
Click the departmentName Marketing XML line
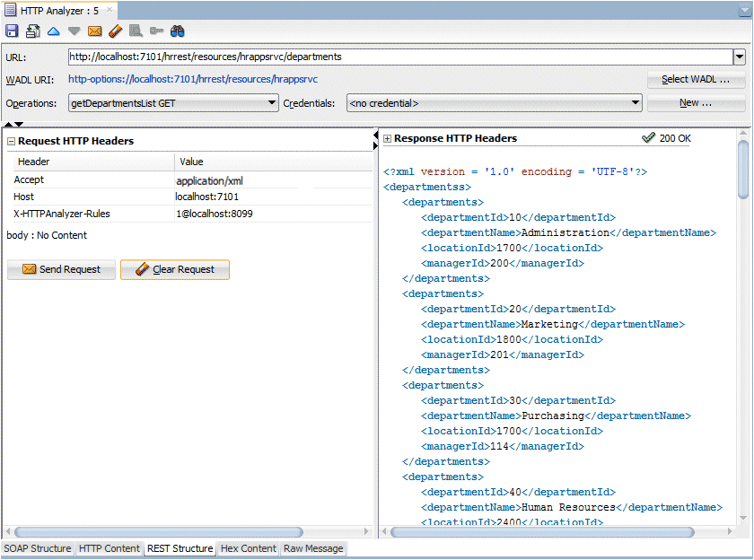point(553,325)
